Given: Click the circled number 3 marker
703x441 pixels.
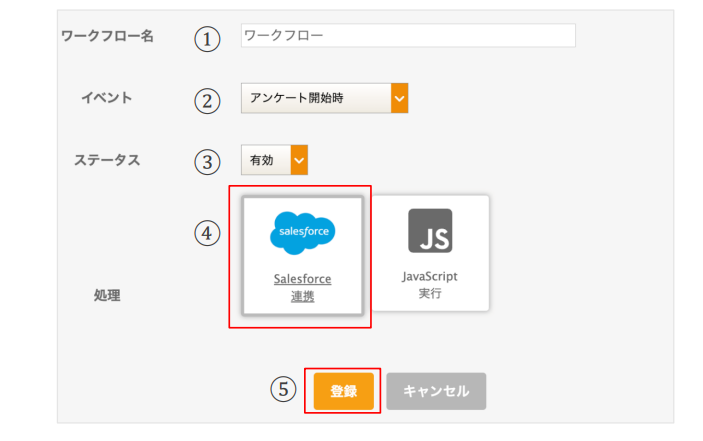Looking at the screenshot, I should point(207,162).
